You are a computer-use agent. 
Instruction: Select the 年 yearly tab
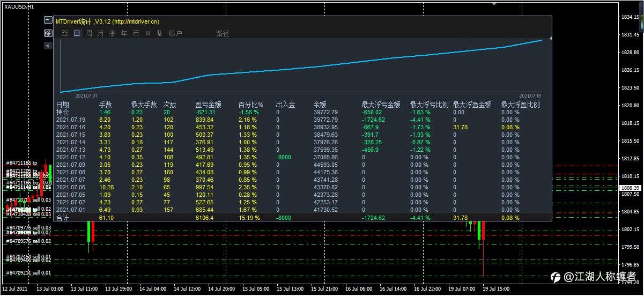pos(124,33)
